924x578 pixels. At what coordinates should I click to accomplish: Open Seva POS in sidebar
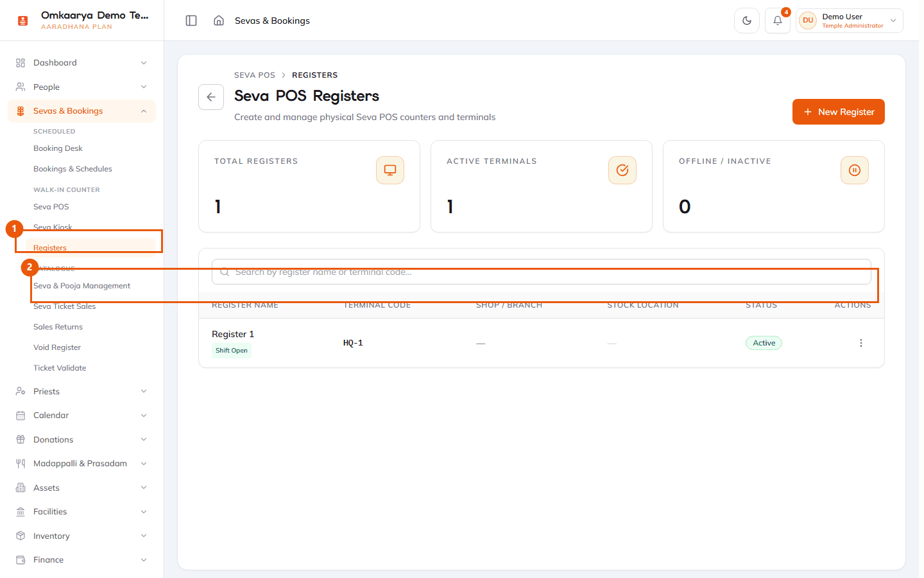tap(51, 207)
